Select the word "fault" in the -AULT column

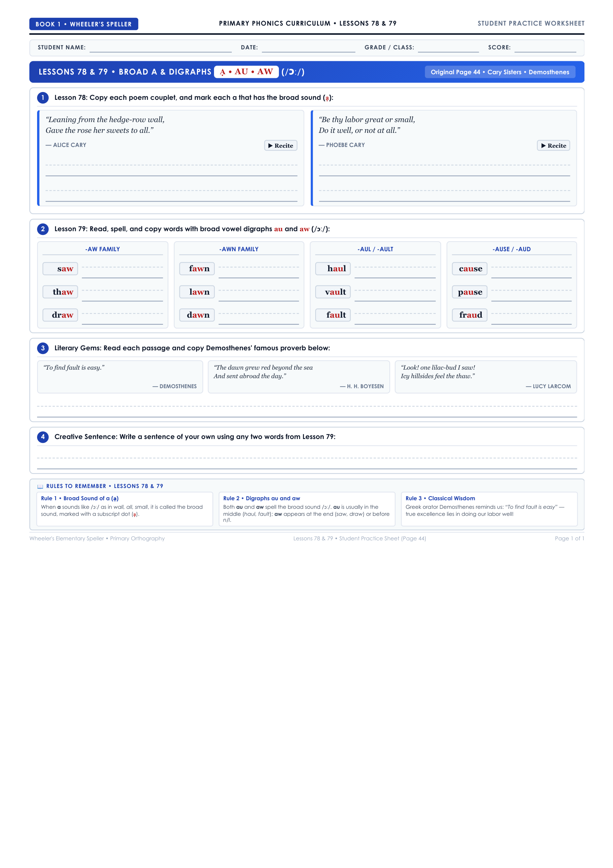pyautogui.click(x=336, y=315)
